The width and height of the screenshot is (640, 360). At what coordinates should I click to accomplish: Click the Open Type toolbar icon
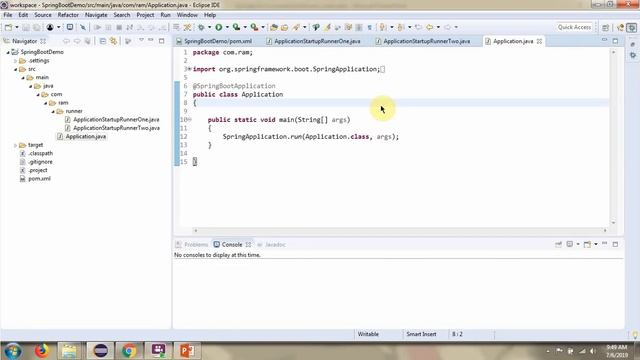274,27
